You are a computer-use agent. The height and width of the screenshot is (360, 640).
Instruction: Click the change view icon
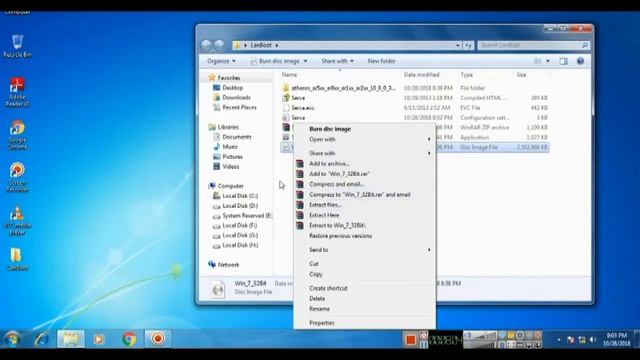pyautogui.click(x=538, y=61)
